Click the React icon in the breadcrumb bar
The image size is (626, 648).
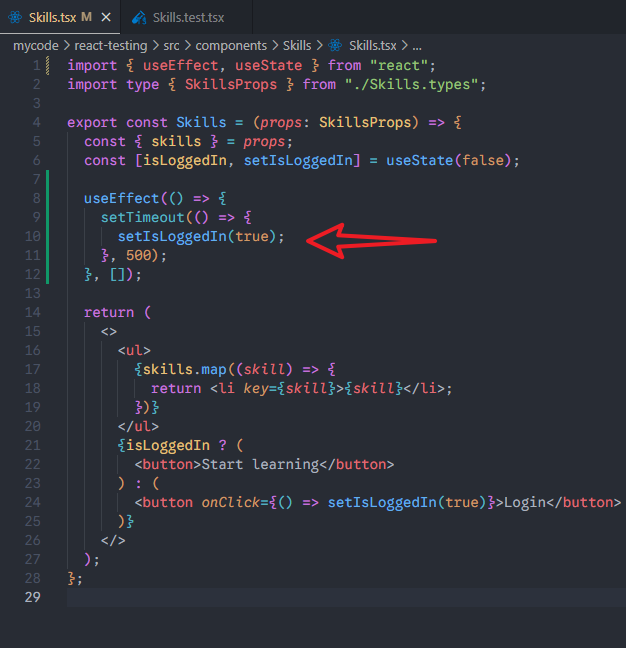pyautogui.click(x=335, y=45)
